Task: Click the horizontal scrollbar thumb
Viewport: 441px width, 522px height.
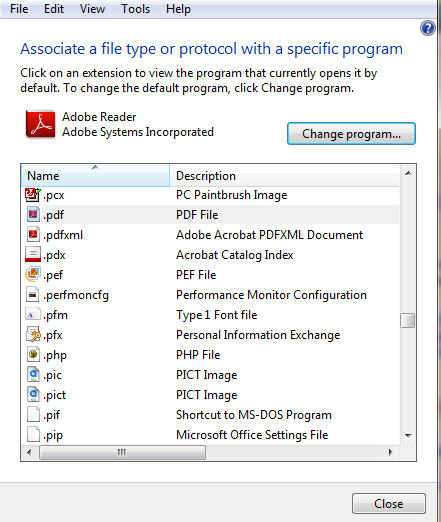Action: (x=122, y=452)
